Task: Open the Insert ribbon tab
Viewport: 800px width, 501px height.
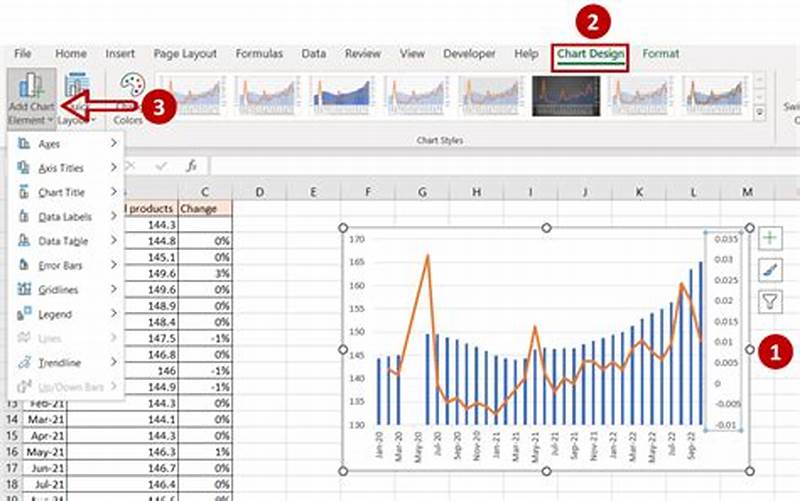Action: [x=120, y=54]
